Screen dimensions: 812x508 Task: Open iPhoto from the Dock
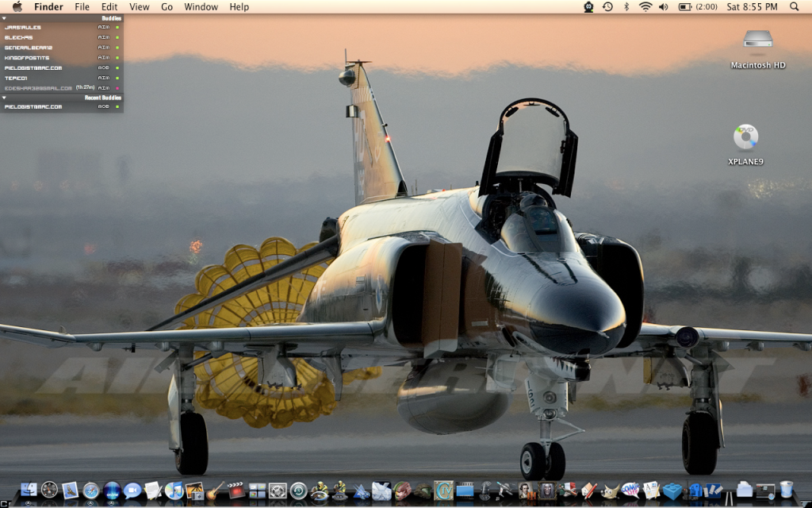(x=195, y=491)
